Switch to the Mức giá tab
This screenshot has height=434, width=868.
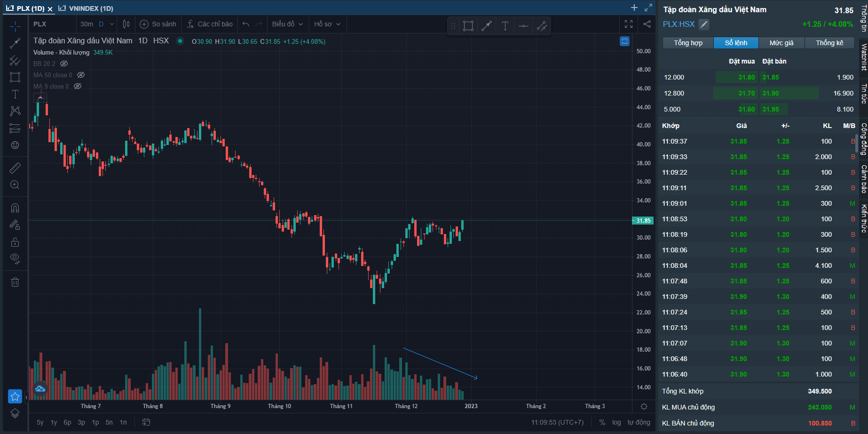click(x=781, y=43)
